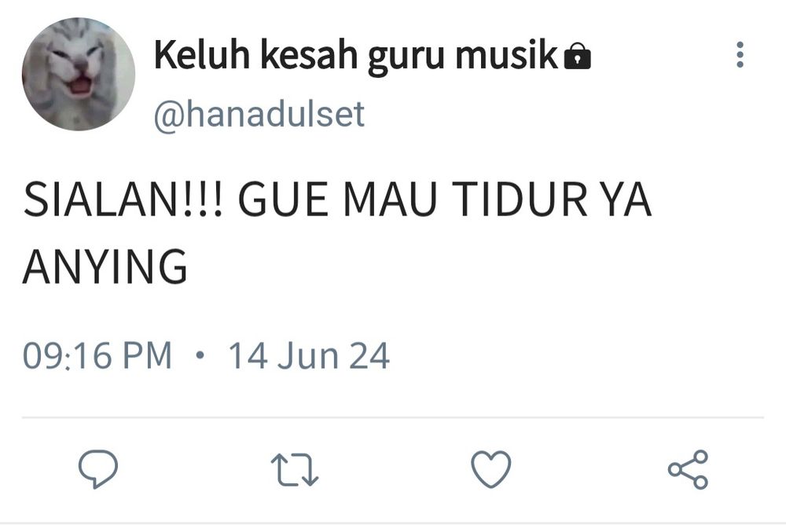Click the padlock protected-account icon
This screenshot has width=786, height=532.
(x=578, y=56)
